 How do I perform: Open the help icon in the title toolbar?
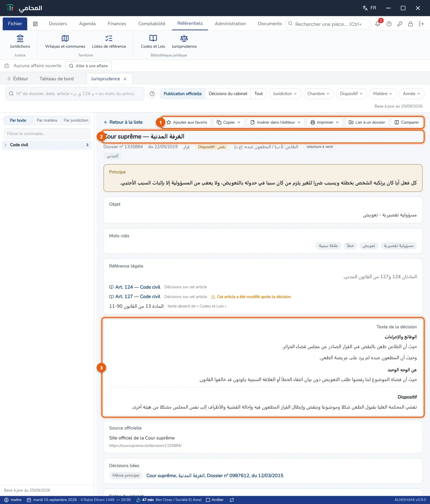click(x=389, y=24)
